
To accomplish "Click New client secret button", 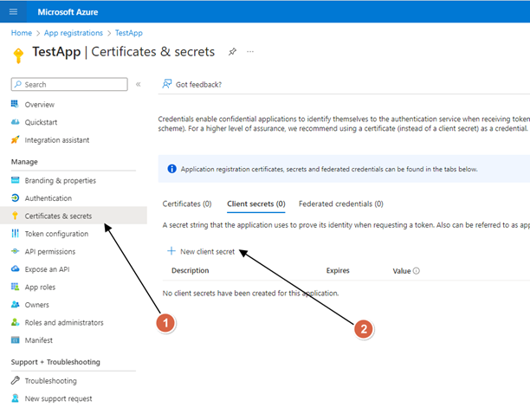I will (201, 251).
